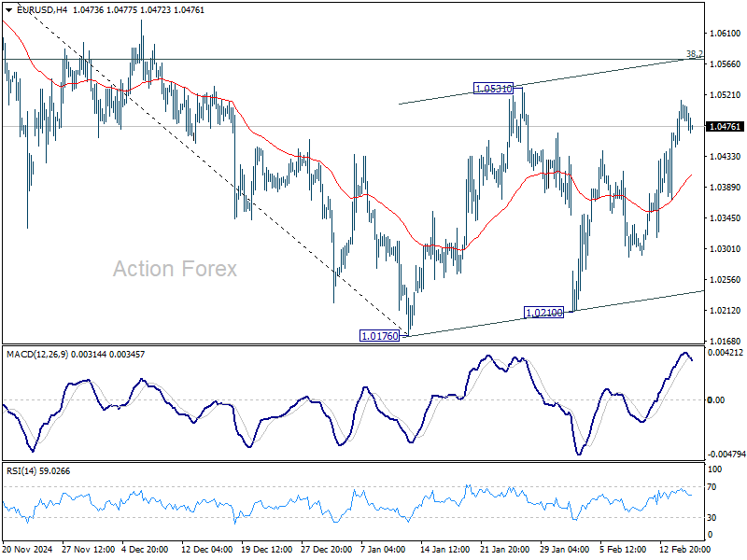Click the 1.02120 price axis value
Screen dimensions: 747x560
726,311
